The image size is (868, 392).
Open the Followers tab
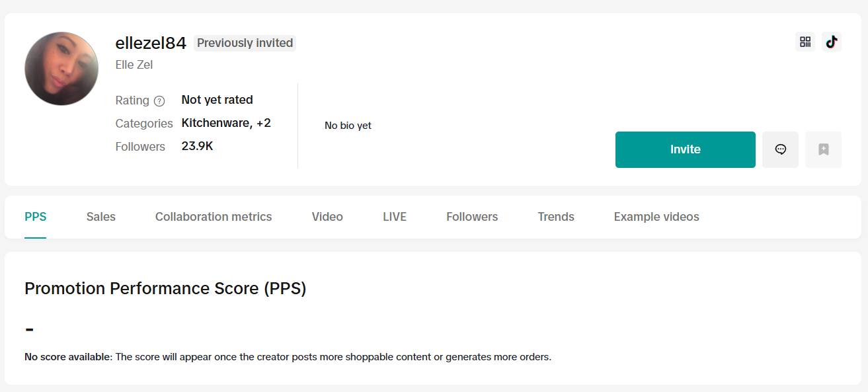pos(472,217)
